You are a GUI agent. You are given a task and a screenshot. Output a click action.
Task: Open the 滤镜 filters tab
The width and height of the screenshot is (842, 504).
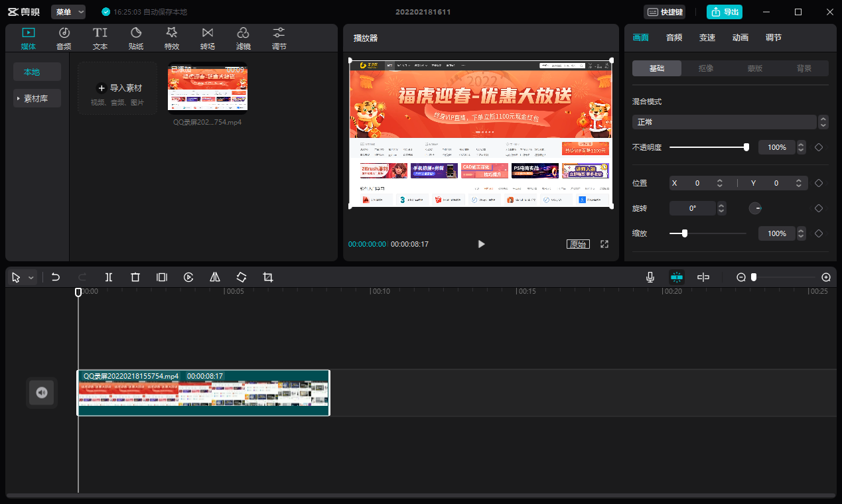[x=244, y=38]
